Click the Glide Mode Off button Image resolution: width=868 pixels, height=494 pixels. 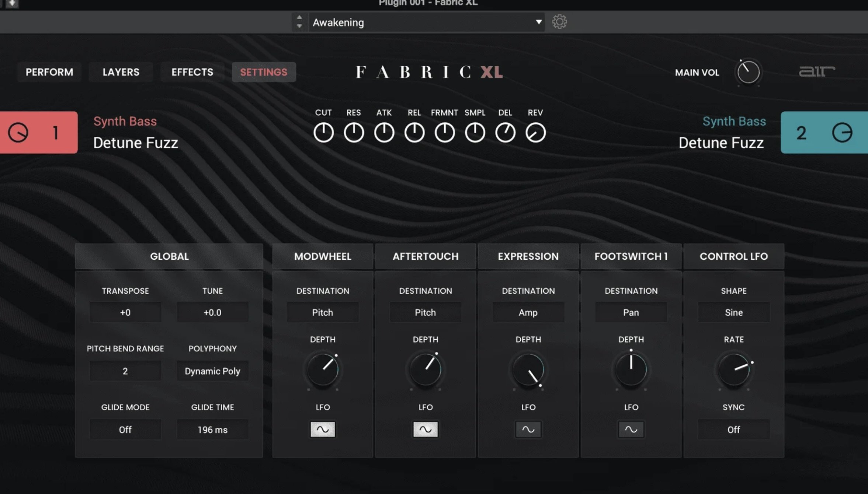[x=125, y=430]
